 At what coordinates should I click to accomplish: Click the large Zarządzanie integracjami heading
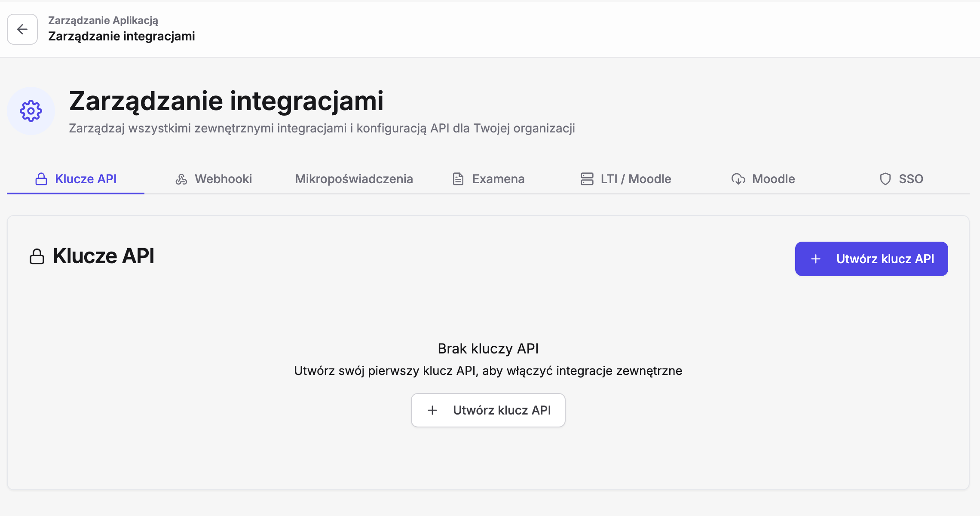[226, 101]
